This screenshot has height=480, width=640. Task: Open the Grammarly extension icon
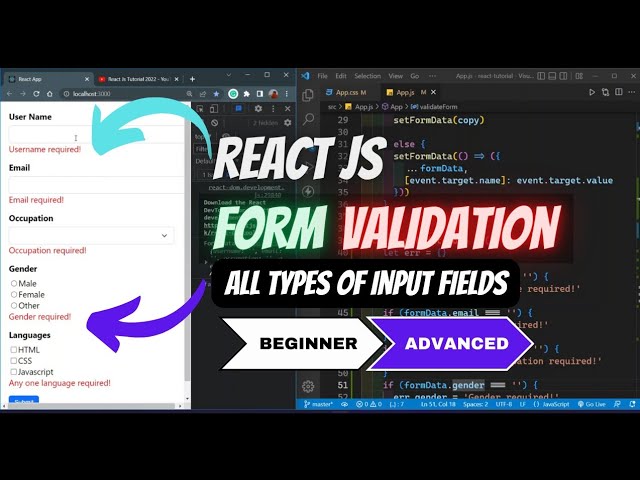[233, 94]
